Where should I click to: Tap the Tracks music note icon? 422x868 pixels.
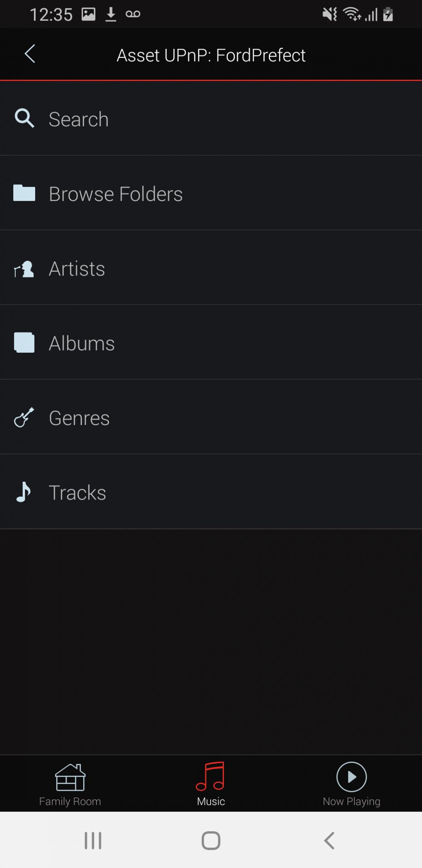(x=23, y=492)
